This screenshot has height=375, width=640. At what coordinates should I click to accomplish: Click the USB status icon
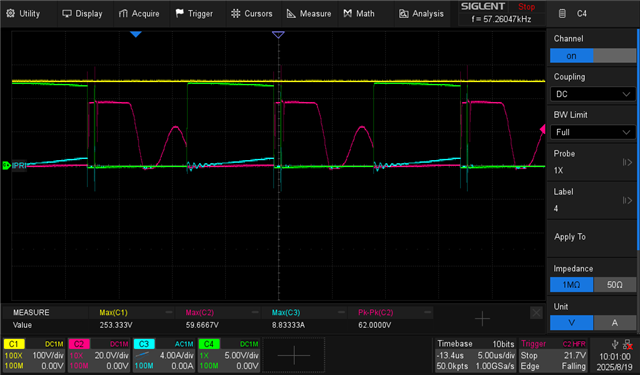click(615, 345)
